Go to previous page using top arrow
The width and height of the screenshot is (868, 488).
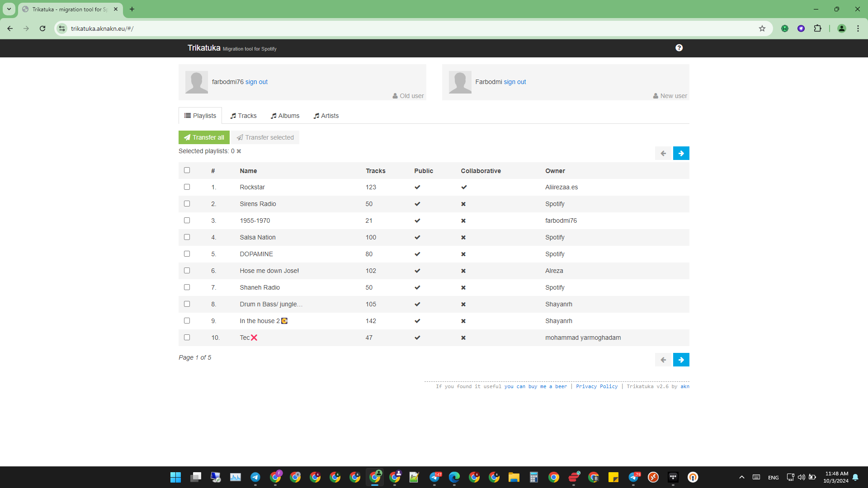coord(663,153)
